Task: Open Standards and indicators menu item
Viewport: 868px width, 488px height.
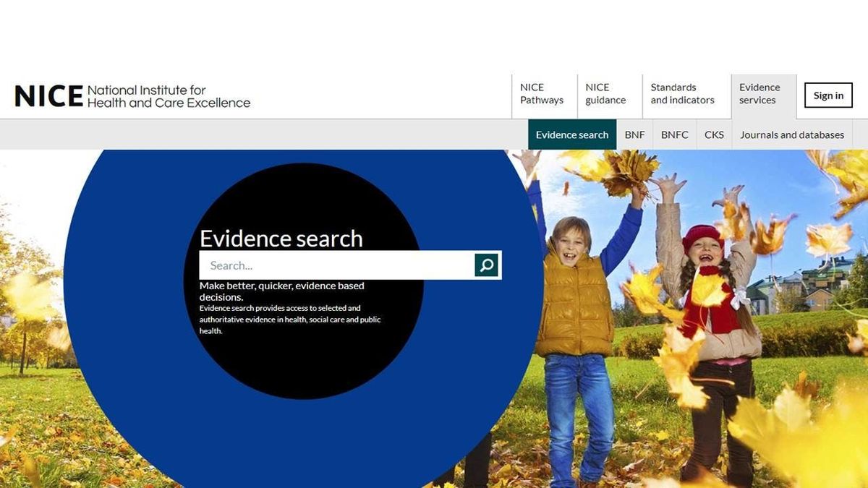Action: point(686,94)
